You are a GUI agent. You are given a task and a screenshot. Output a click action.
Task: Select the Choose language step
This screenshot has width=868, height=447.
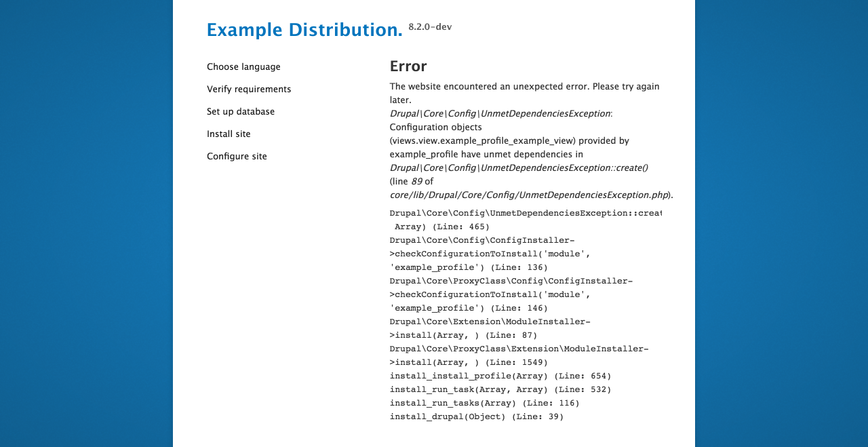click(x=243, y=66)
